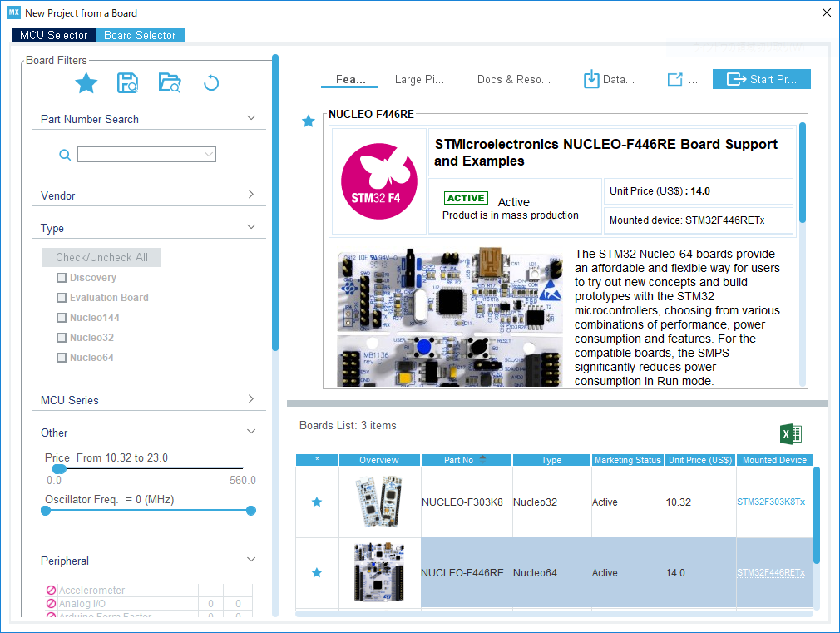Check the Nucleo64 board type
This screenshot has height=633, width=840.
click(x=62, y=358)
